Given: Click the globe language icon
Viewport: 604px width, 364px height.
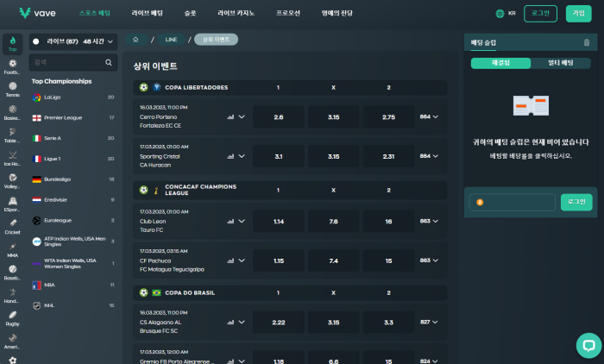Looking at the screenshot, I should (500, 14).
